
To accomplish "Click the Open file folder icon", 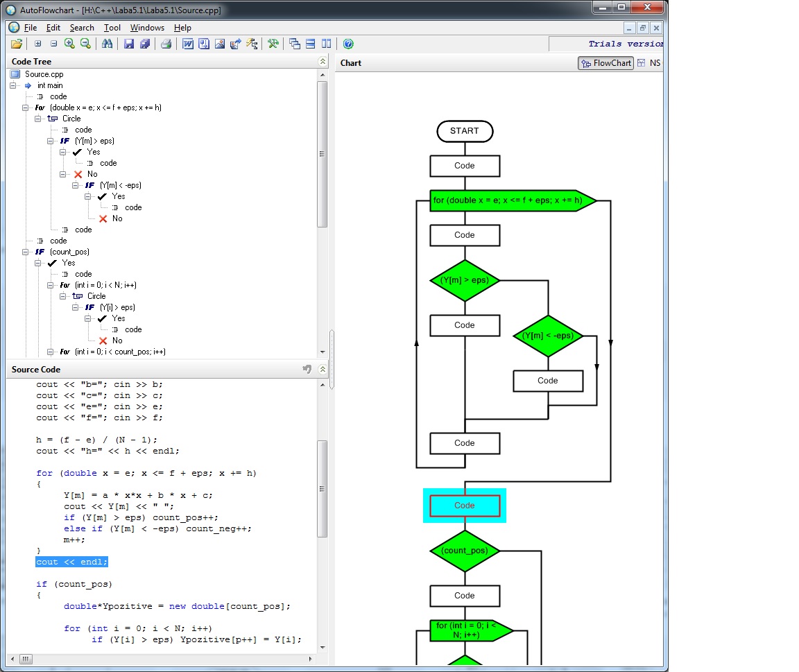I will click(17, 44).
